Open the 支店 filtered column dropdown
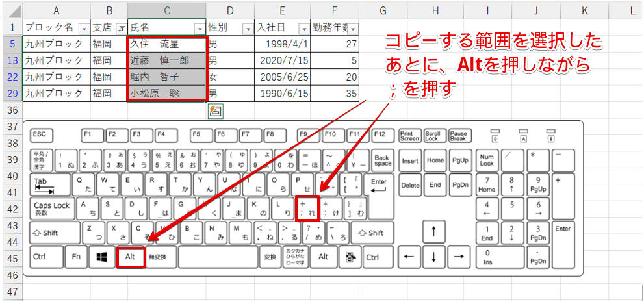The image size is (644, 304). (x=122, y=29)
